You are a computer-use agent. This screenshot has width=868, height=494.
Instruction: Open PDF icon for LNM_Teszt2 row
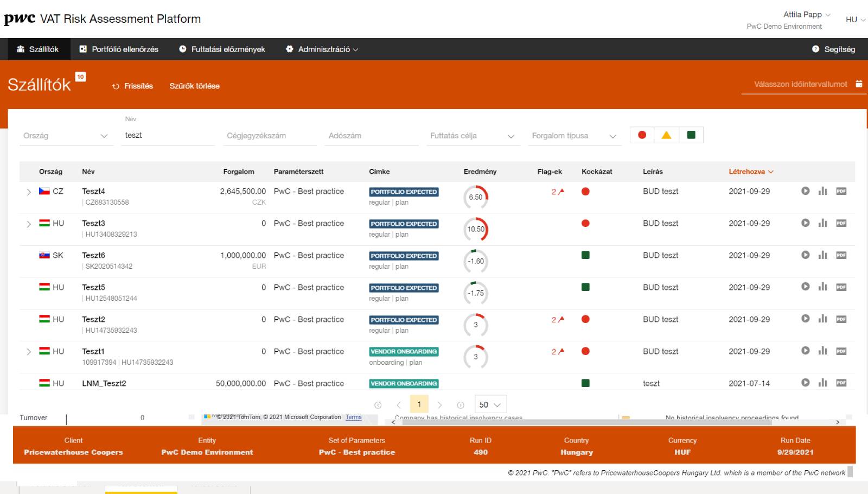click(x=841, y=383)
